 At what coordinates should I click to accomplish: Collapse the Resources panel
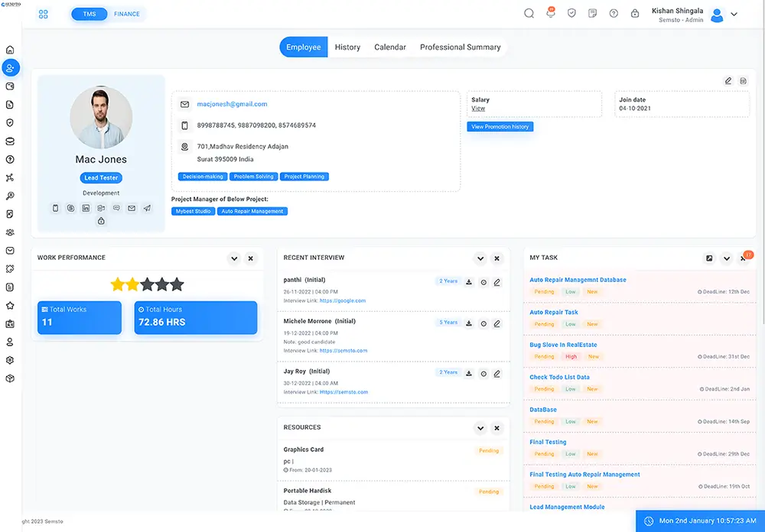[x=480, y=428]
